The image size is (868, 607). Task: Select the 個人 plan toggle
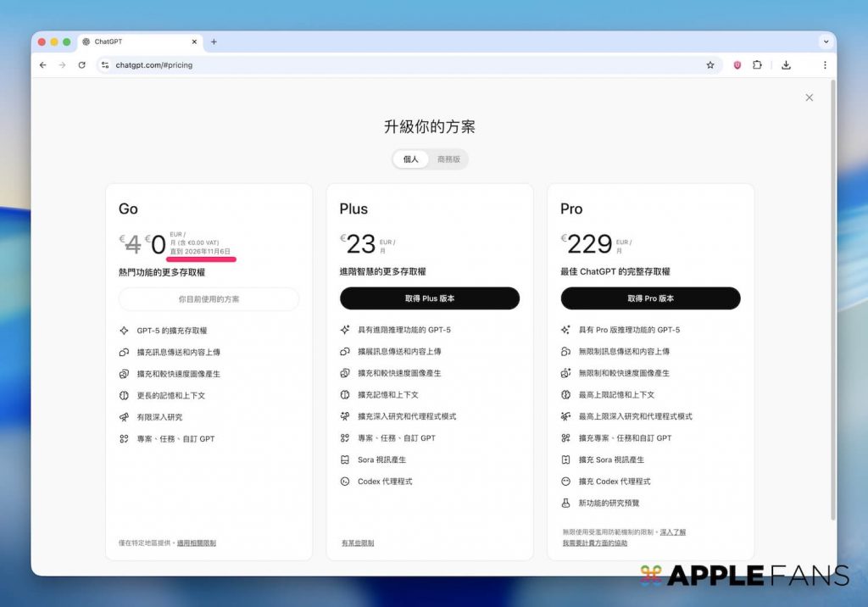pyautogui.click(x=411, y=159)
